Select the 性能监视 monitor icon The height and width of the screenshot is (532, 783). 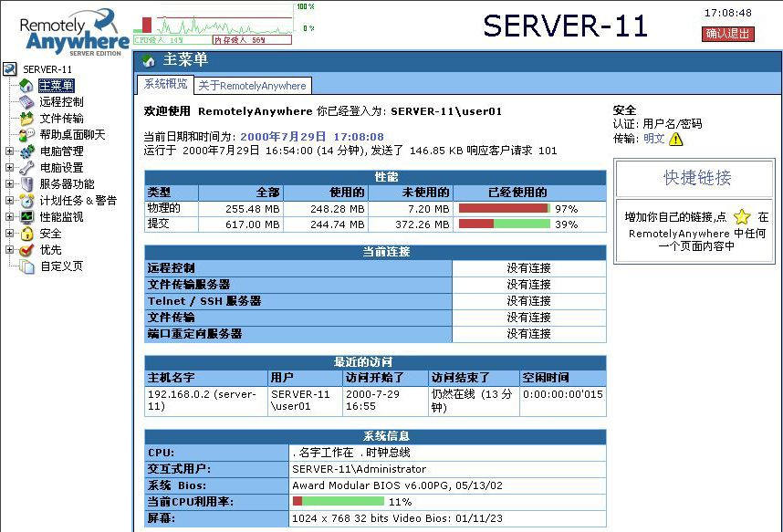[x=27, y=217]
